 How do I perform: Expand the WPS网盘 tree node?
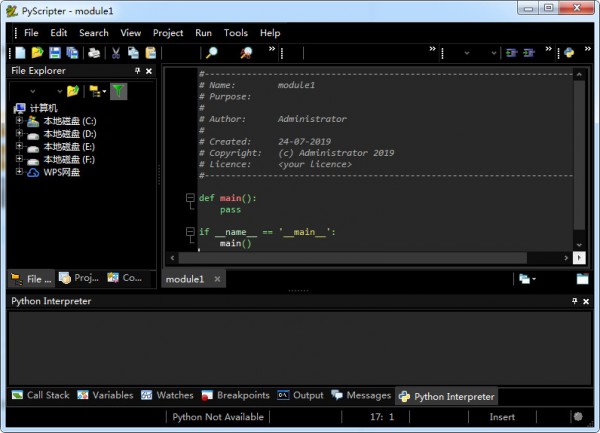(18, 172)
